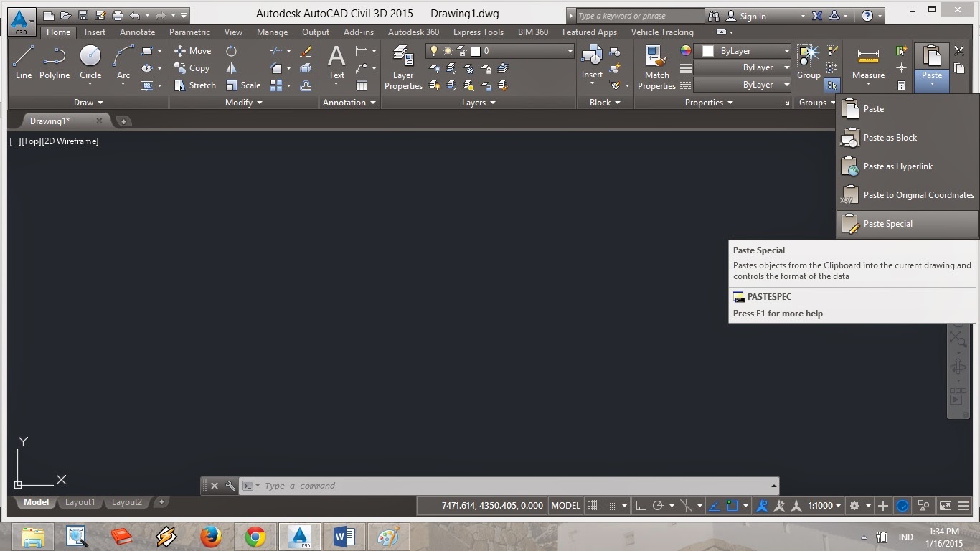Open Layer Properties manager
This screenshot has height=551, width=980.
click(403, 67)
